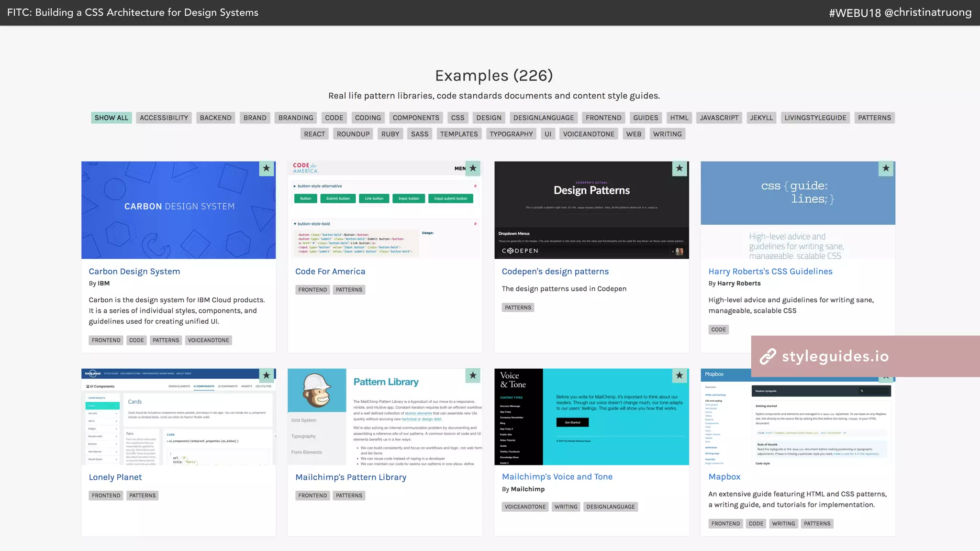Click the link icon beside styleguides.io
The width and height of the screenshot is (980, 551).
768,356
